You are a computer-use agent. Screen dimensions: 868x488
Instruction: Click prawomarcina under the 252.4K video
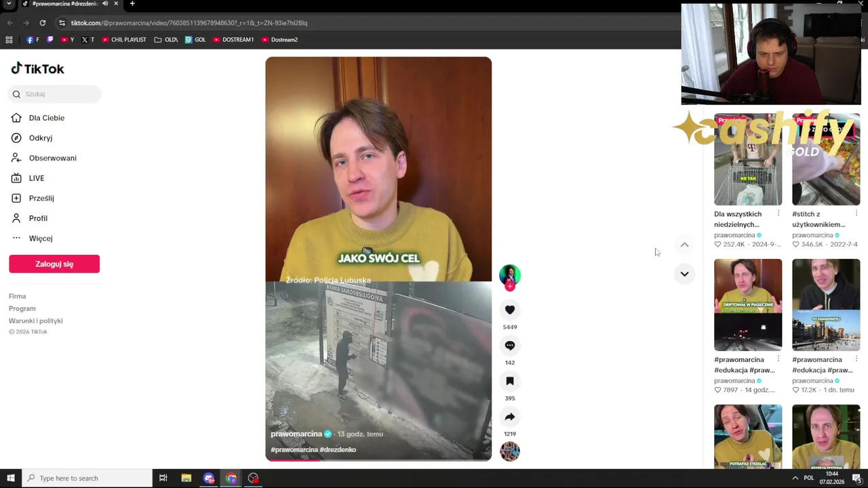pos(734,235)
